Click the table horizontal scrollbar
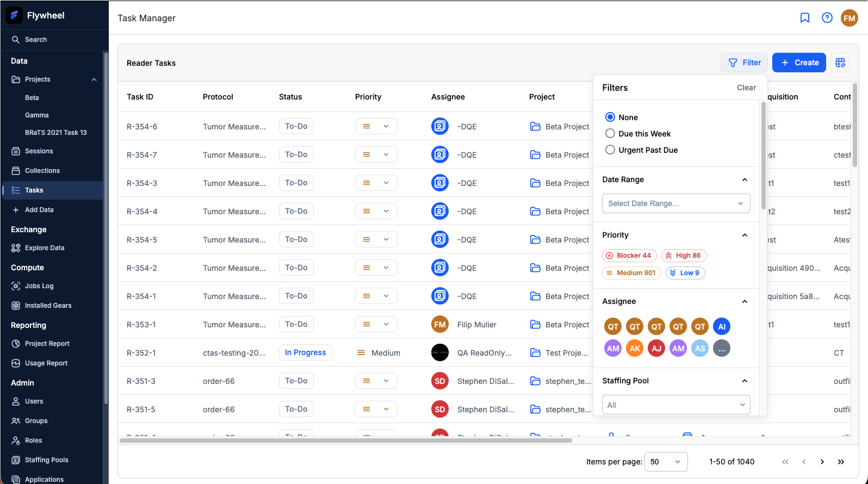The width and height of the screenshot is (868, 484). [346, 440]
